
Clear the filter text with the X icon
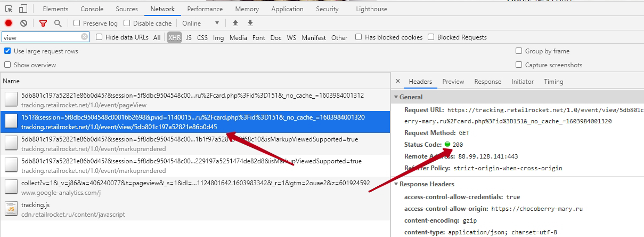pyautogui.click(x=85, y=37)
